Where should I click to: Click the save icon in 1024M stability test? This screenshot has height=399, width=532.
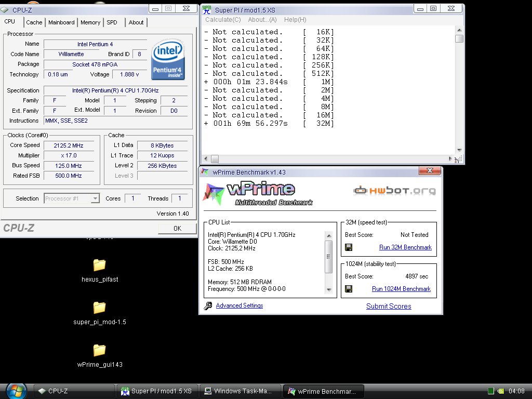click(x=349, y=289)
